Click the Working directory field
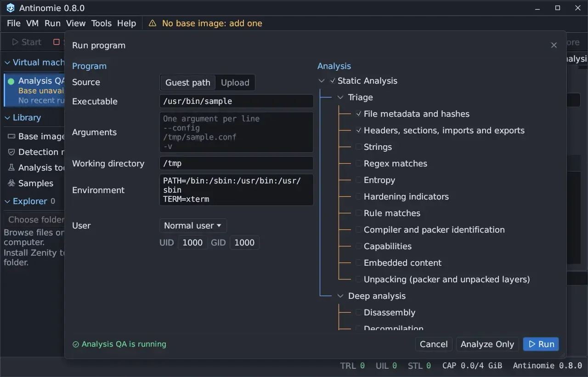Image resolution: width=588 pixels, height=377 pixels. coord(237,164)
